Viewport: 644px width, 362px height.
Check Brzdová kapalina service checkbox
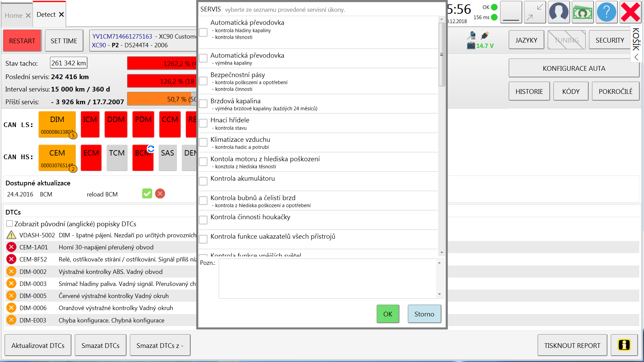pos(203,104)
